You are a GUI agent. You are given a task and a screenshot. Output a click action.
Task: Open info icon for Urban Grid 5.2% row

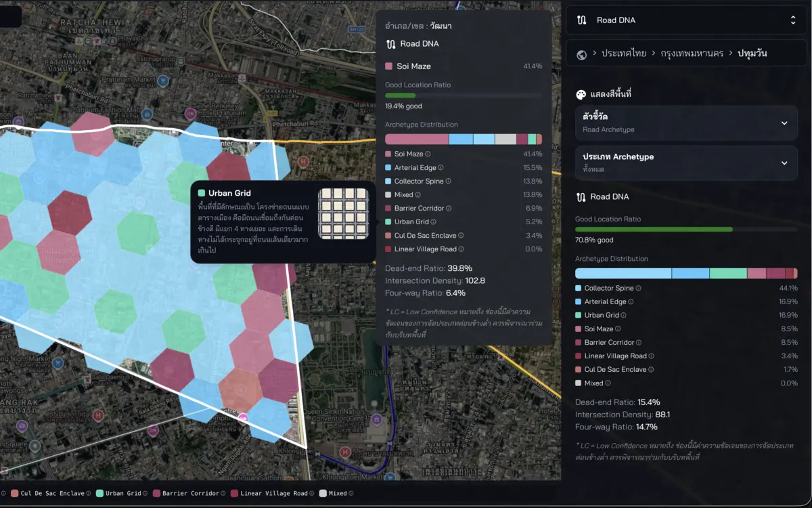434,222
